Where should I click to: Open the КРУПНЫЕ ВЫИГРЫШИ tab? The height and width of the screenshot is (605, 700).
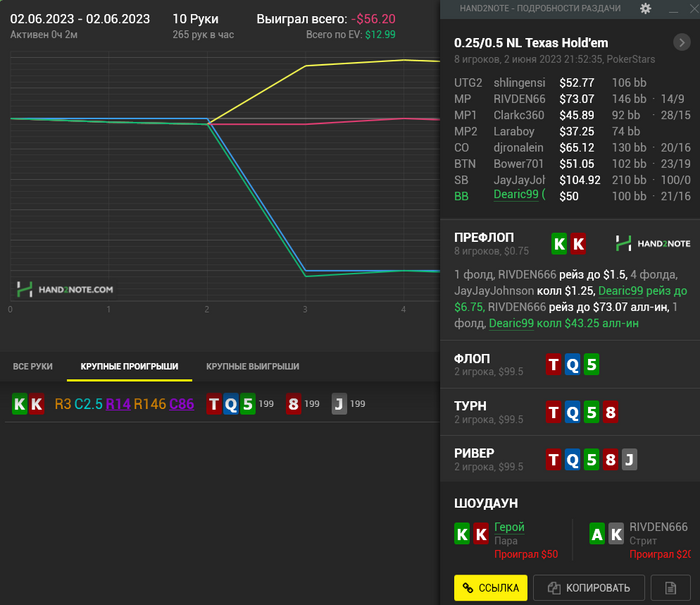pos(253,367)
